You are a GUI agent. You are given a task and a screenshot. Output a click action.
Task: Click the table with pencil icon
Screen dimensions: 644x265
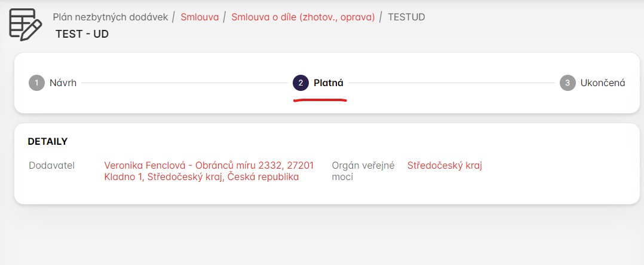(25, 25)
